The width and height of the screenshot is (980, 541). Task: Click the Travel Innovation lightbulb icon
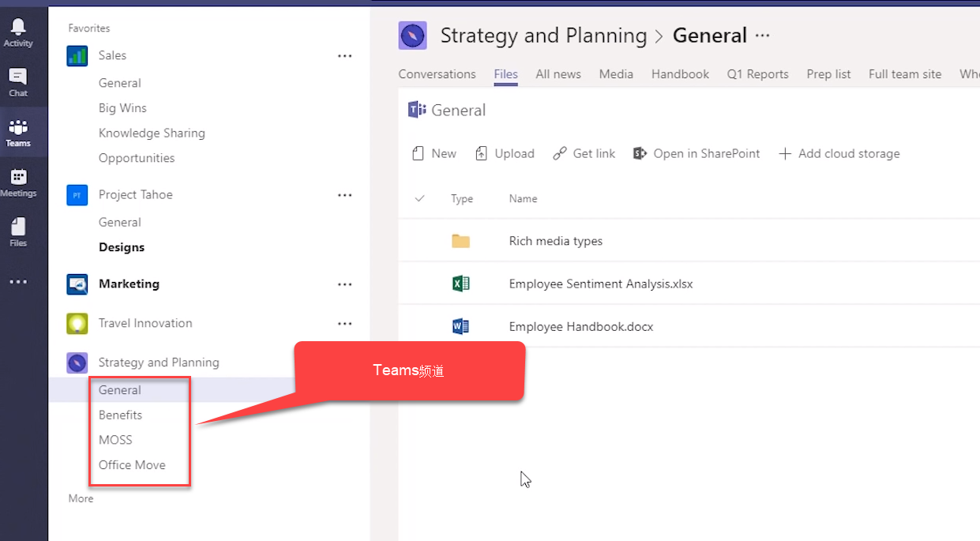77,323
